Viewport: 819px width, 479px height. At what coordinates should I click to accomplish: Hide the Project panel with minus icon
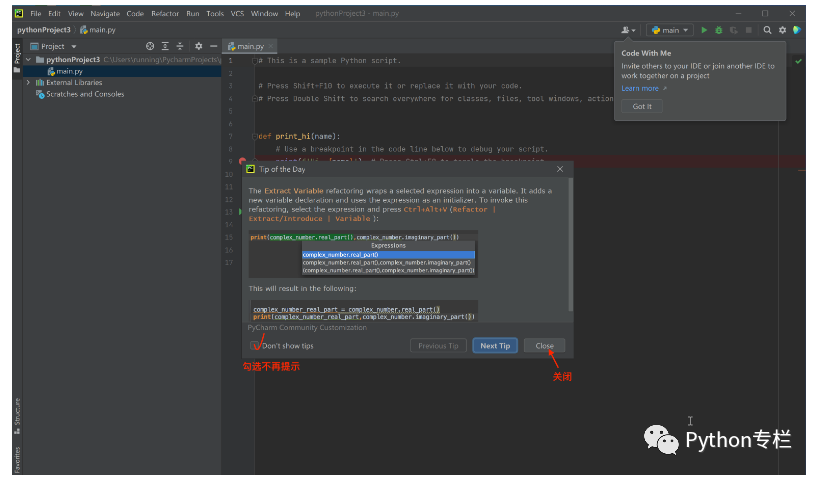click(x=213, y=46)
